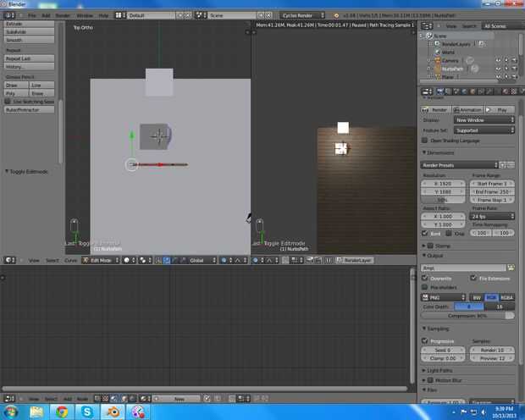Click the Scene icon in the outliner
525x420 pixels.
429,36
